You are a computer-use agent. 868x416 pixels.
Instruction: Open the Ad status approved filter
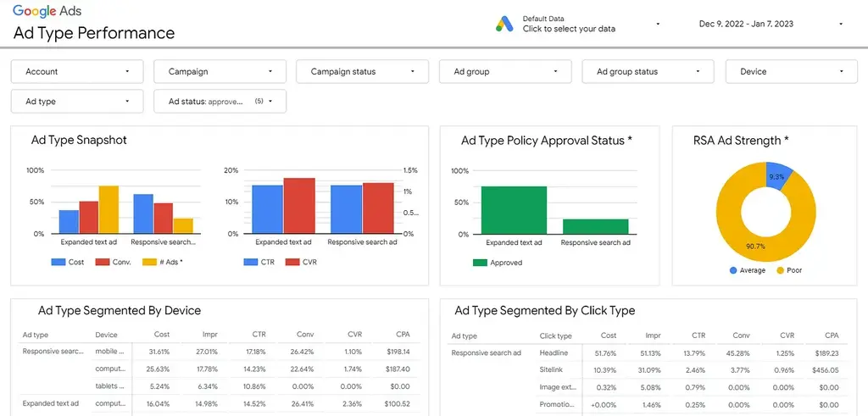point(220,102)
